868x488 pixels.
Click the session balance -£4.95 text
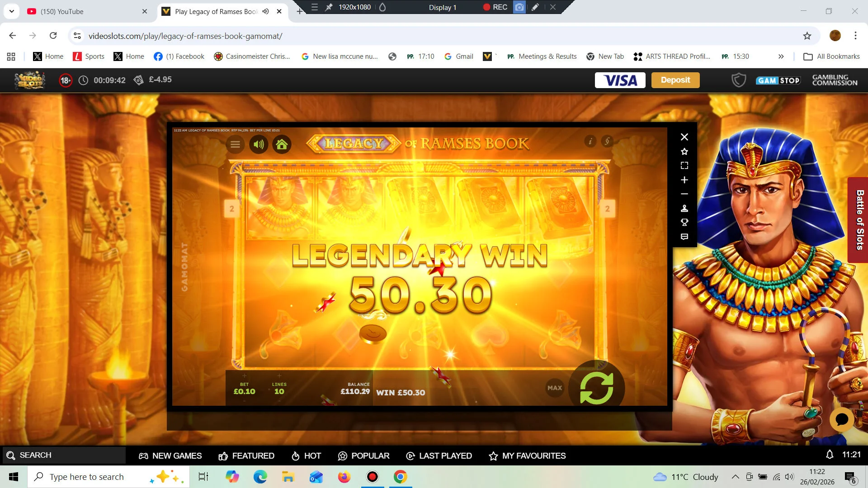point(160,80)
